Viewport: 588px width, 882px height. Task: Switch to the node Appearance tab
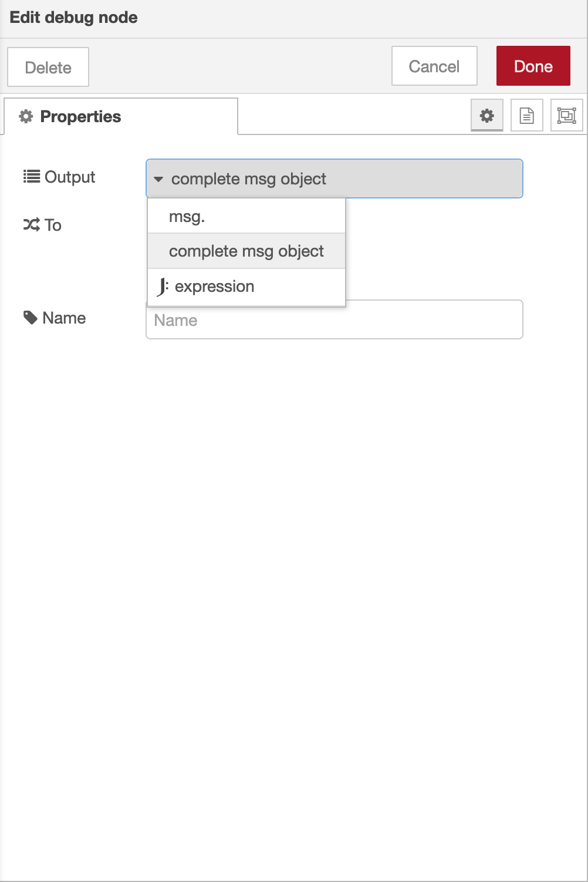tap(566, 116)
